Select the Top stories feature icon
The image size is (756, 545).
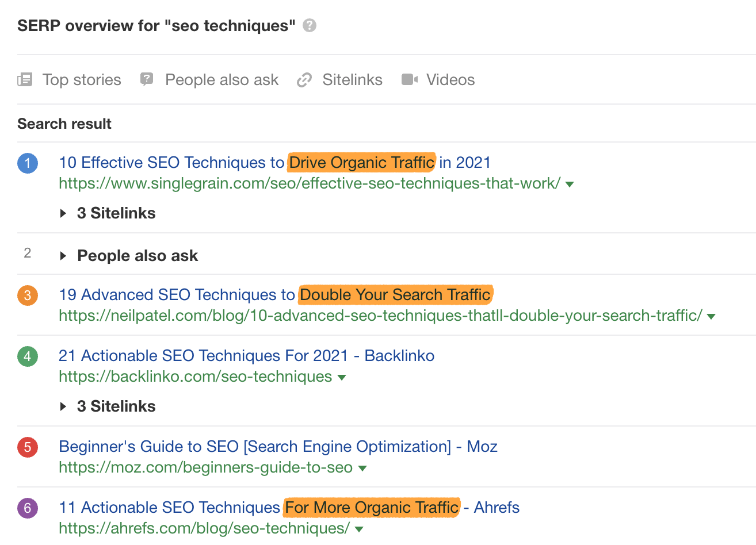click(25, 79)
